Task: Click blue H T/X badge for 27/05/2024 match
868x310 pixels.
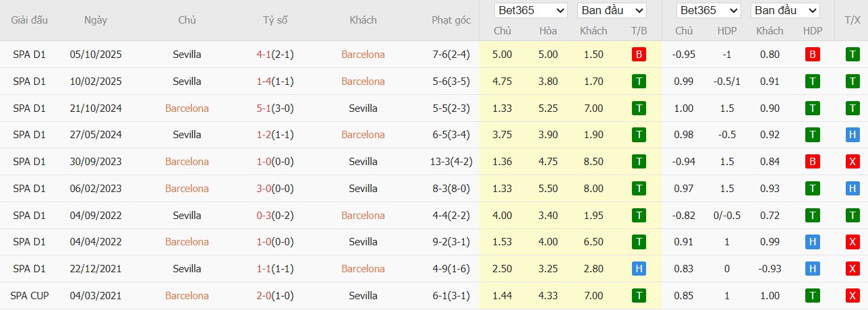Action: (x=852, y=135)
